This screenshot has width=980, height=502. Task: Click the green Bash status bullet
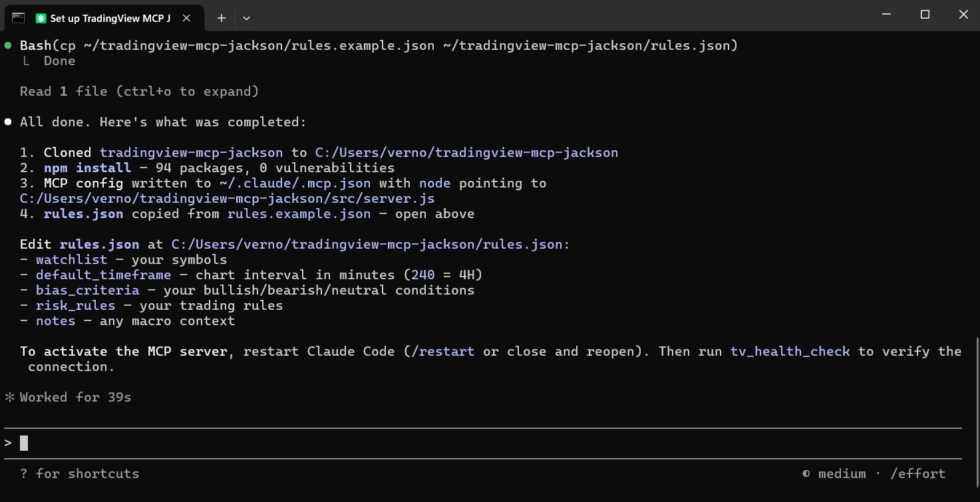[x=8, y=45]
